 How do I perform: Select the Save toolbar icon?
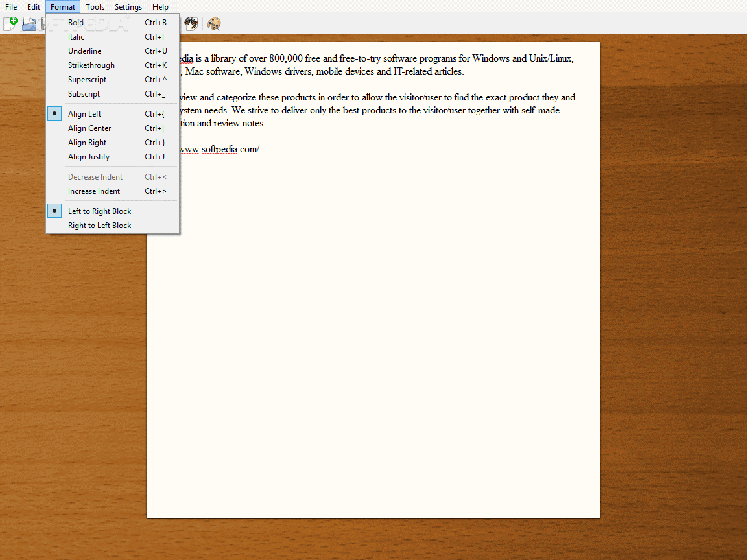coord(43,24)
